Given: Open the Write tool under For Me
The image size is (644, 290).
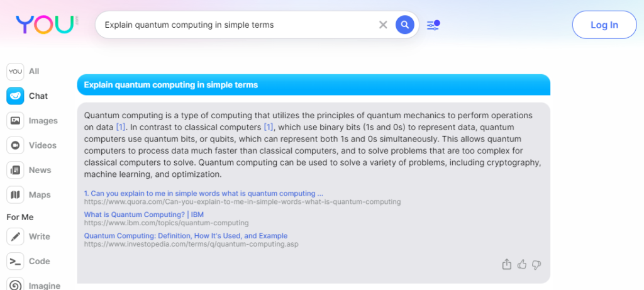Looking at the screenshot, I should [x=28, y=237].
